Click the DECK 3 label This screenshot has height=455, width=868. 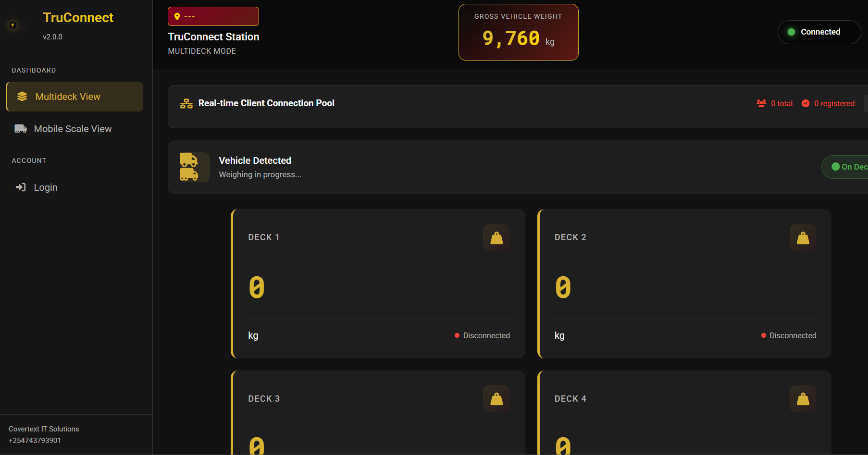[264, 399]
